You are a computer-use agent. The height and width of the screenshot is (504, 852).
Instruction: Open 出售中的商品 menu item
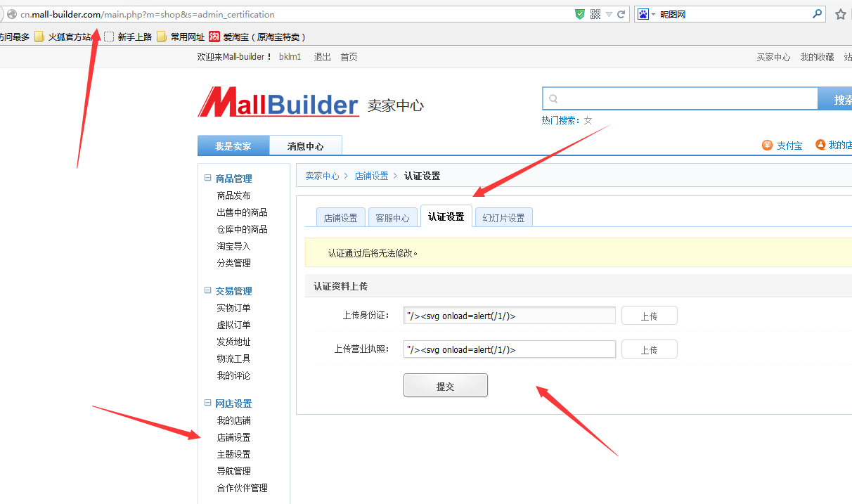(242, 212)
